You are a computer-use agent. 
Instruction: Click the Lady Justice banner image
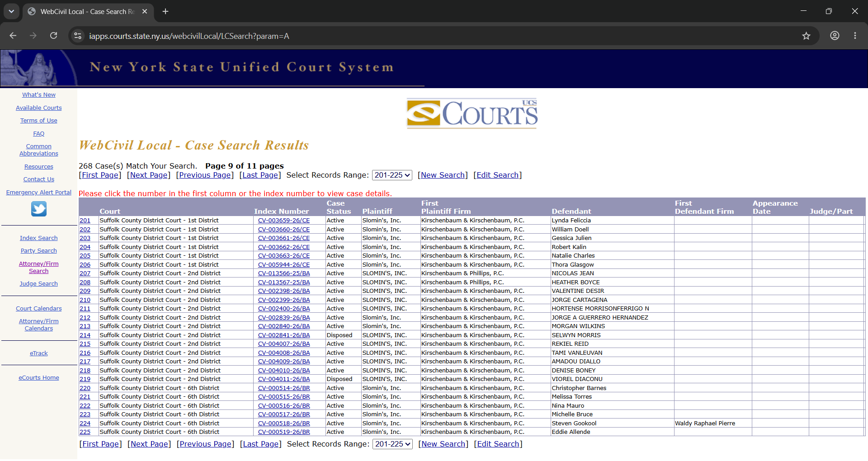coord(38,68)
